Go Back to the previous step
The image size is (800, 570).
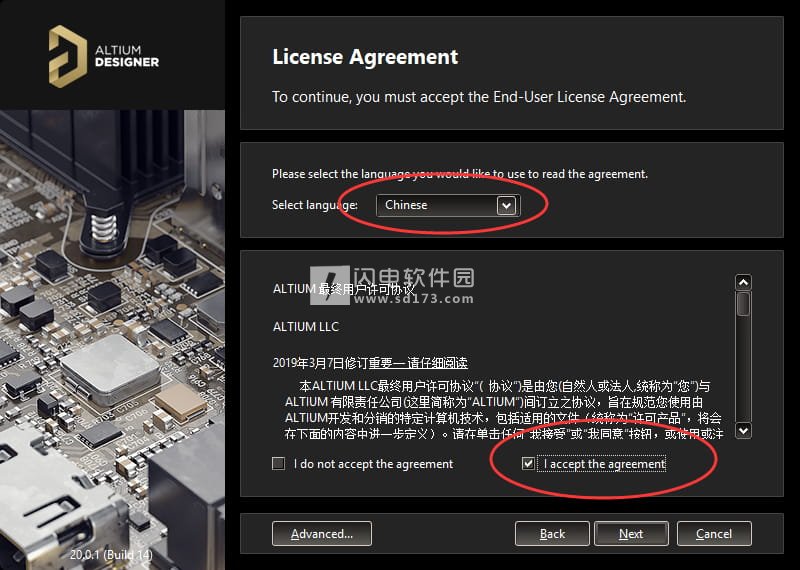point(552,534)
